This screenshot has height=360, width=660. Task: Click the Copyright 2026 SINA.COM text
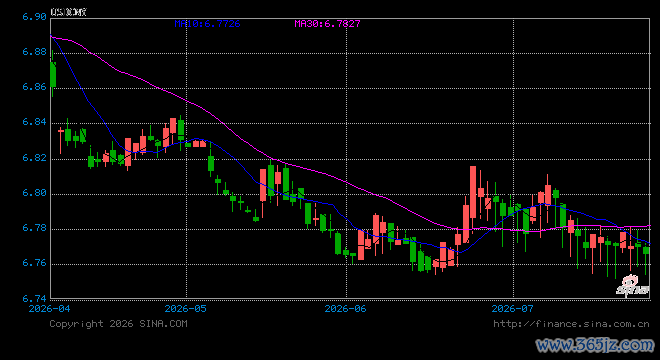click(x=118, y=324)
